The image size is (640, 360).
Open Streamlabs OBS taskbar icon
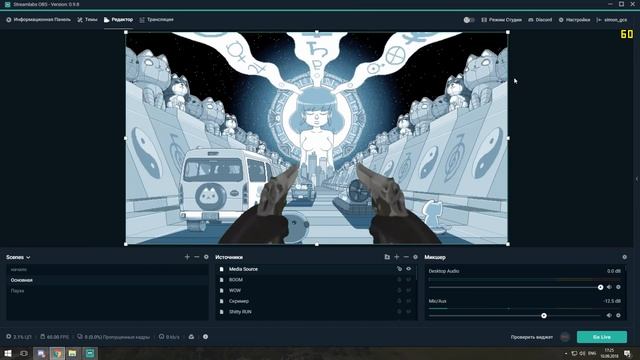click(90, 353)
